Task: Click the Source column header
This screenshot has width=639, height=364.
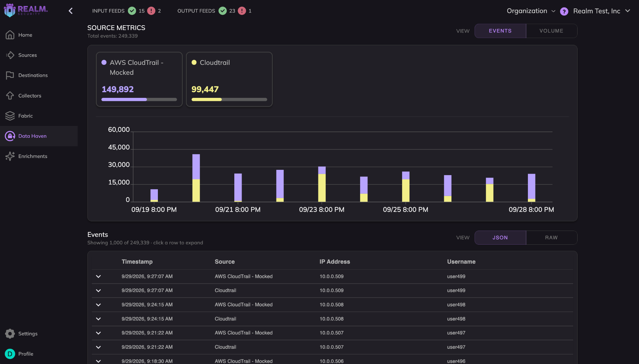Action: coord(225,262)
